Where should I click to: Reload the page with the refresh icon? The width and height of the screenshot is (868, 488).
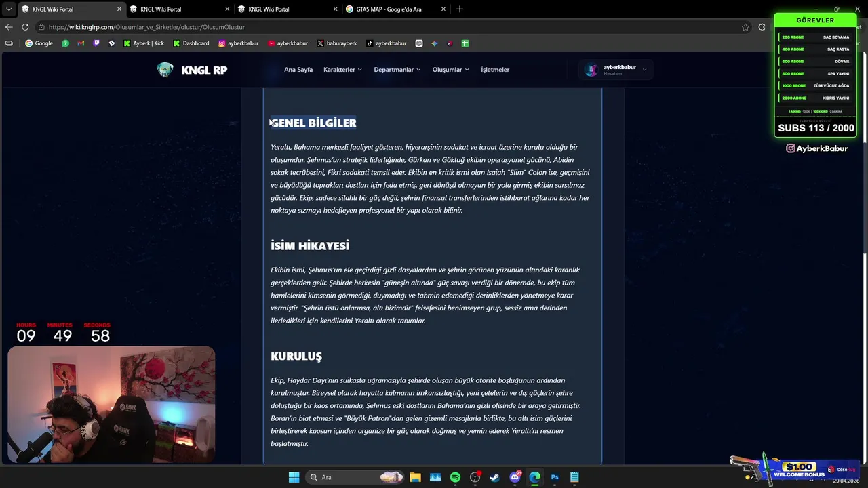click(25, 27)
